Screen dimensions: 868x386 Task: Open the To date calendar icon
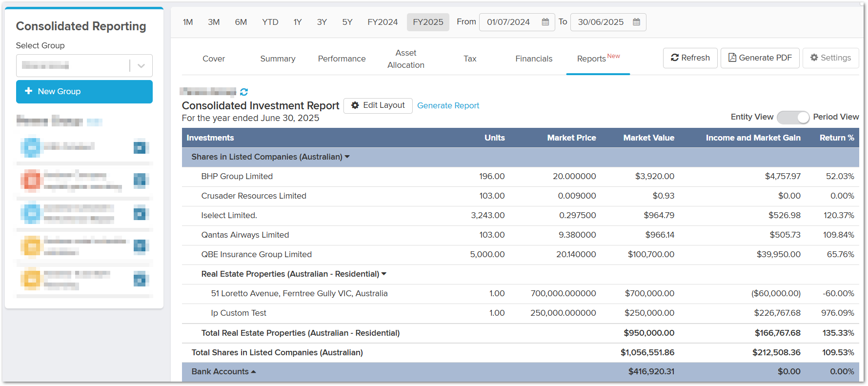pos(636,22)
